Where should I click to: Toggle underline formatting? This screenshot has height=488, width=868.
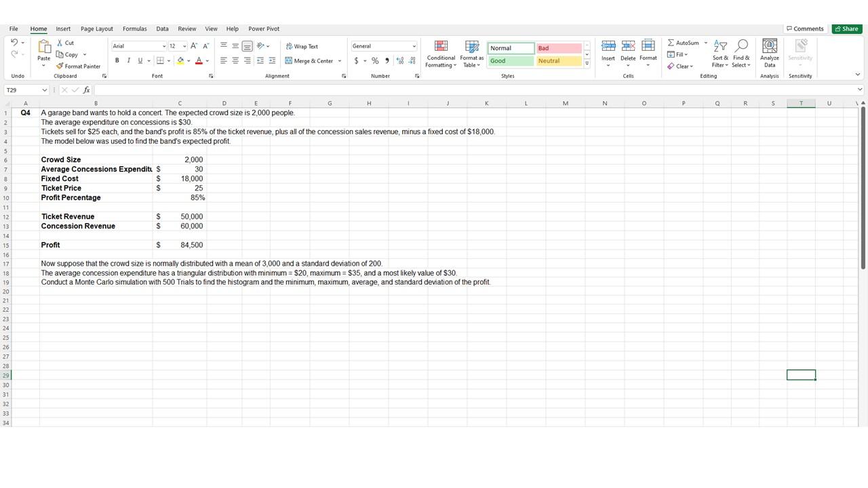138,60
